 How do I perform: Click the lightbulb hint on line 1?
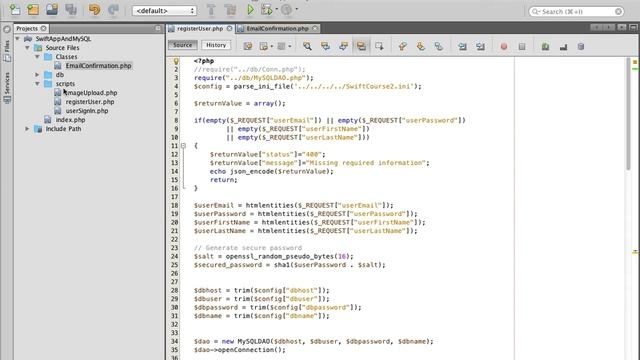176,61
